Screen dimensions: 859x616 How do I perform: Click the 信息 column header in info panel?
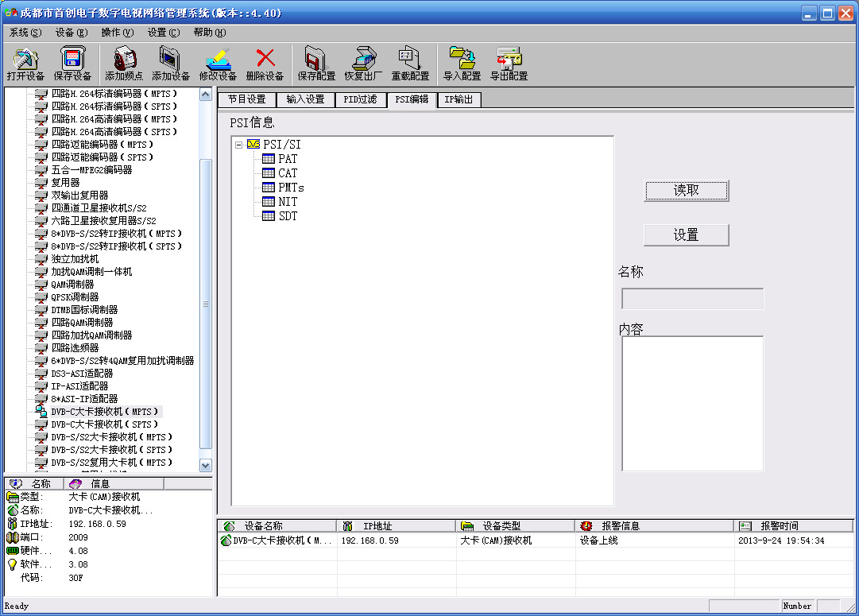pos(114,483)
